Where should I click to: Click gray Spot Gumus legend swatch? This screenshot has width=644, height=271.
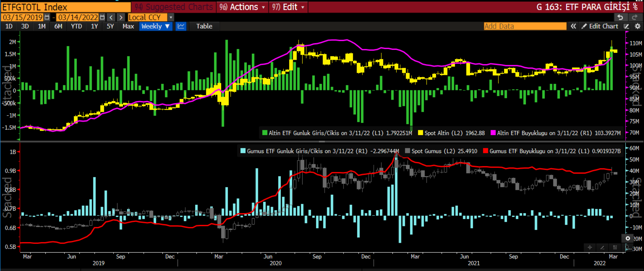coord(408,151)
